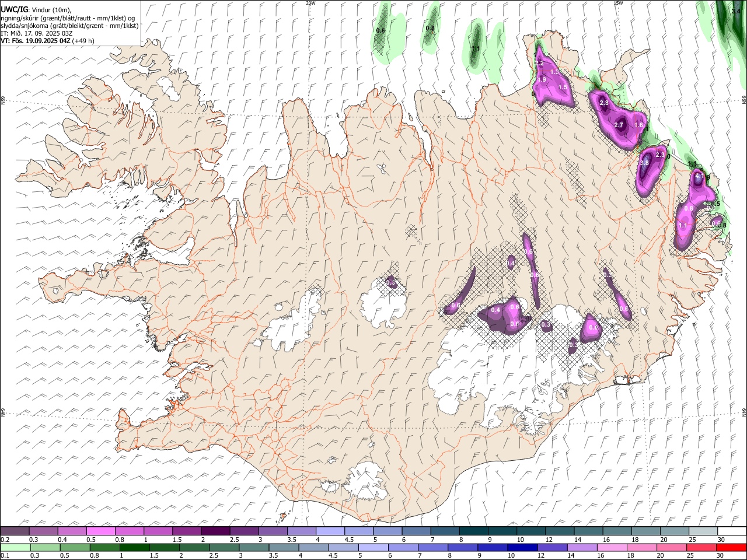Click the '0.1' label under the lower legend row
The width and height of the screenshot is (747, 560).
pyautogui.click(x=5, y=556)
